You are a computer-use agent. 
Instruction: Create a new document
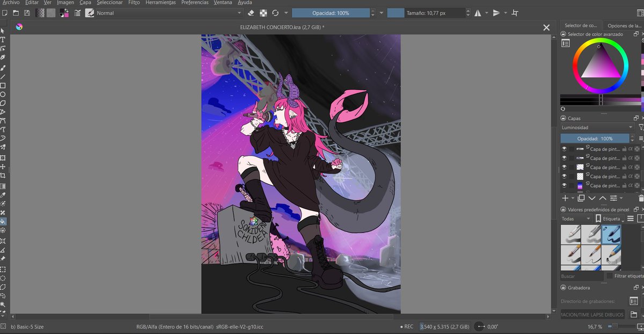(4, 13)
